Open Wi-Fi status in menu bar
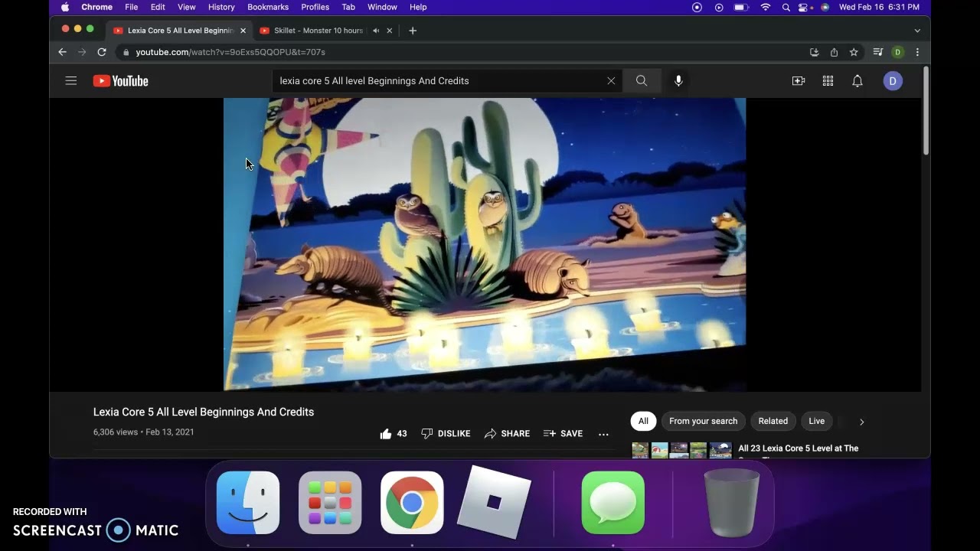This screenshot has width=980, height=551. pyautogui.click(x=765, y=7)
